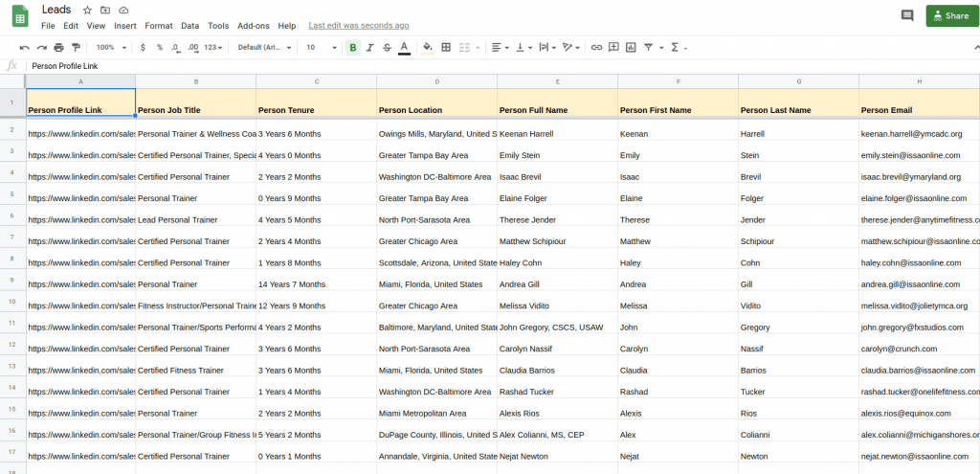The image size is (980, 474).
Task: Open more number formats 123 dropdown
Action: coord(213,48)
